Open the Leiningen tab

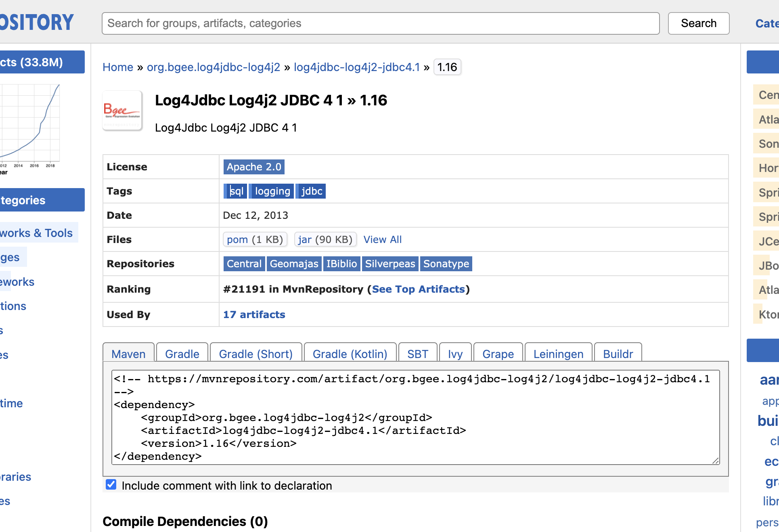click(x=558, y=354)
